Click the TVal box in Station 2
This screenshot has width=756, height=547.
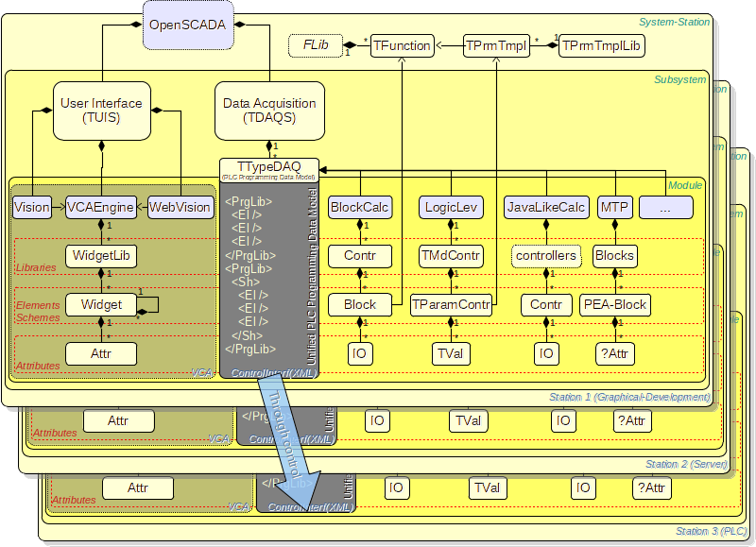[x=469, y=420]
